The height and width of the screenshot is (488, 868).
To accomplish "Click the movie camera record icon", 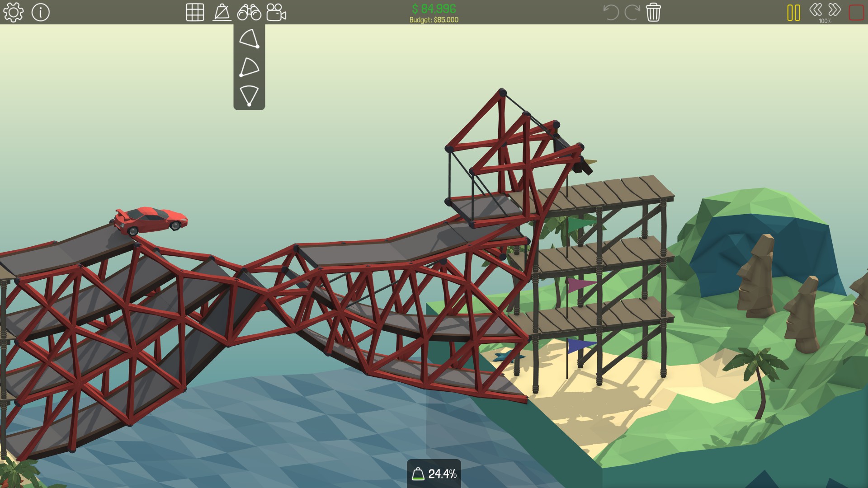I will (x=276, y=12).
